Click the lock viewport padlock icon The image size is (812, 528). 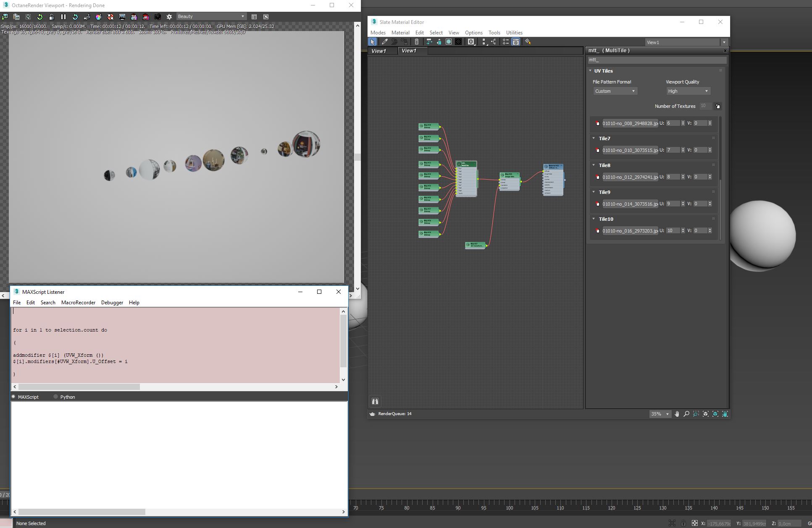point(52,17)
